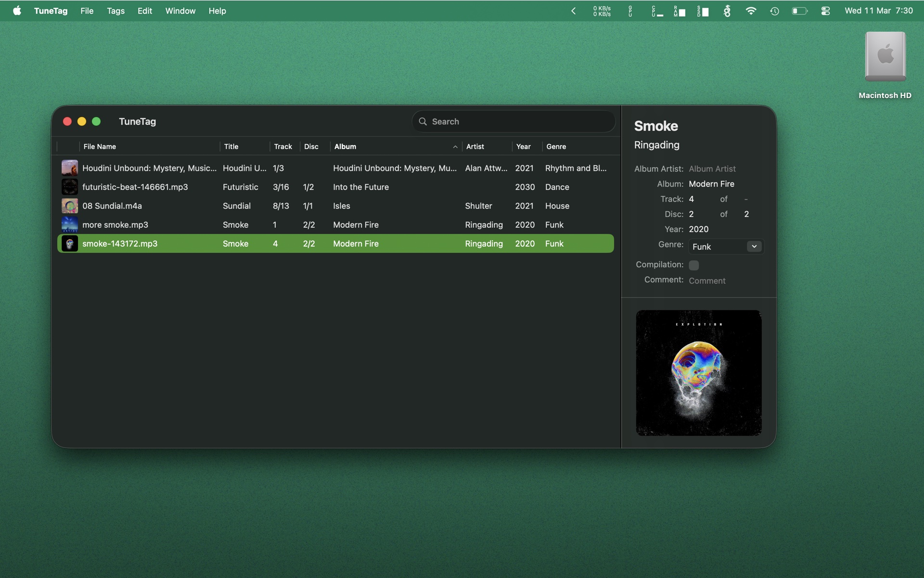Open Control Center in menu bar
The width and height of the screenshot is (924, 578).
[x=825, y=11]
